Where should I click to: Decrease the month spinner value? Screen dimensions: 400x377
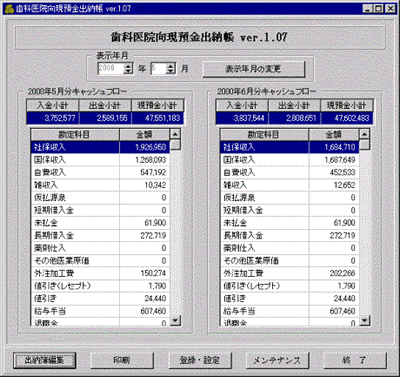[171, 72]
